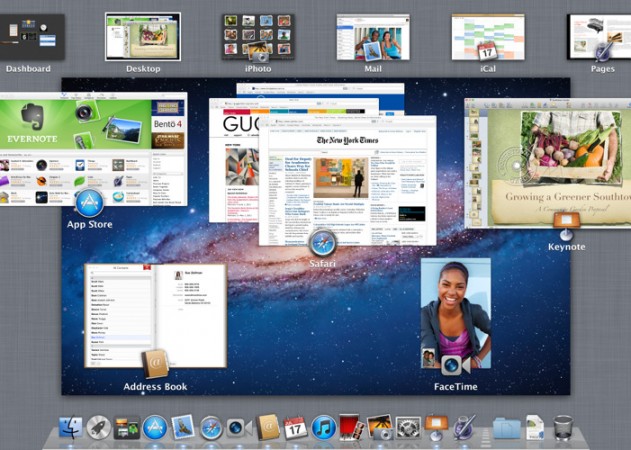Open Launchpad rocket icon in the Dock
This screenshot has height=450, width=631.
point(99,429)
